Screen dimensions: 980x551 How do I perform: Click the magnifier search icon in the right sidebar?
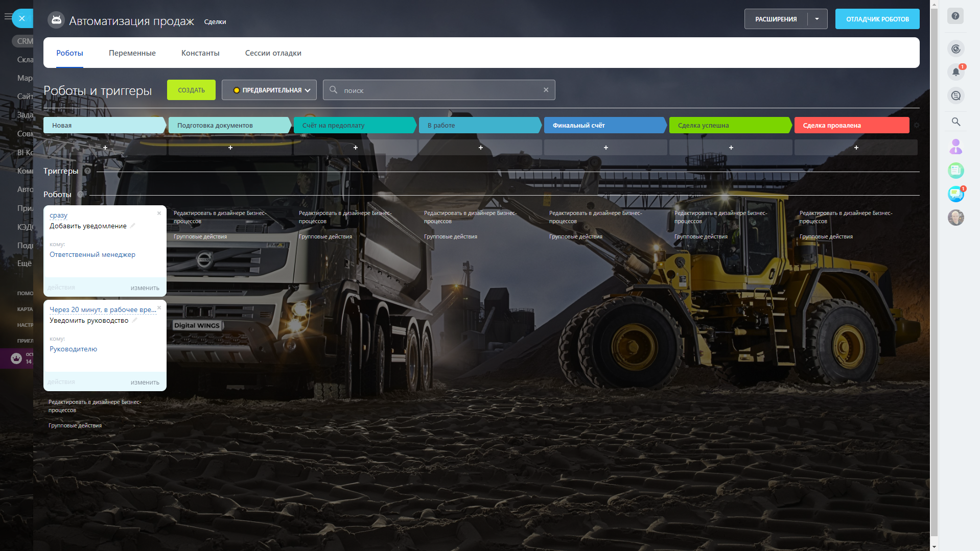(x=955, y=122)
